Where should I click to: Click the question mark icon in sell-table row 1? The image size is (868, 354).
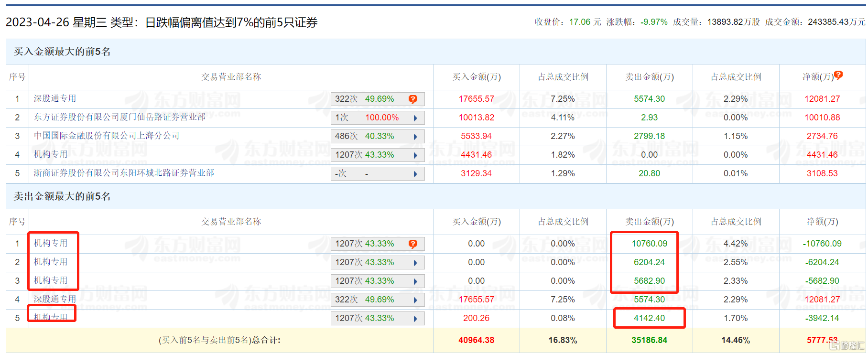click(x=413, y=244)
